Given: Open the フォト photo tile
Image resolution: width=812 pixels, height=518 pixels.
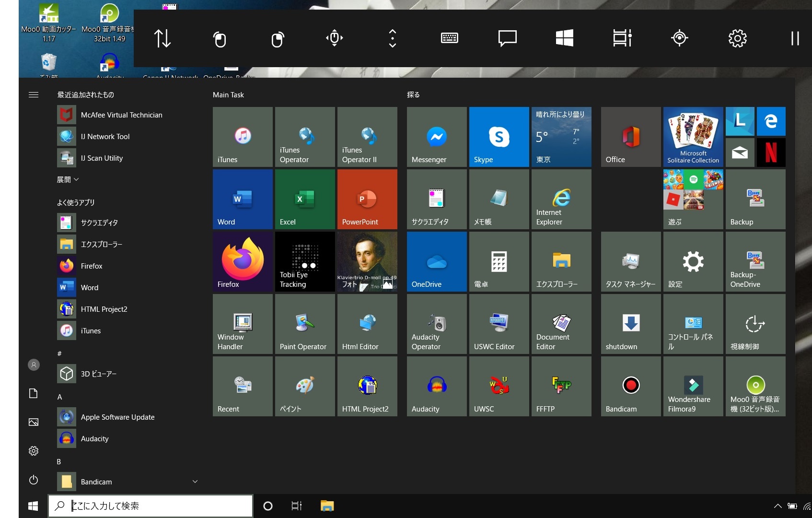Looking at the screenshot, I should click(x=367, y=261).
